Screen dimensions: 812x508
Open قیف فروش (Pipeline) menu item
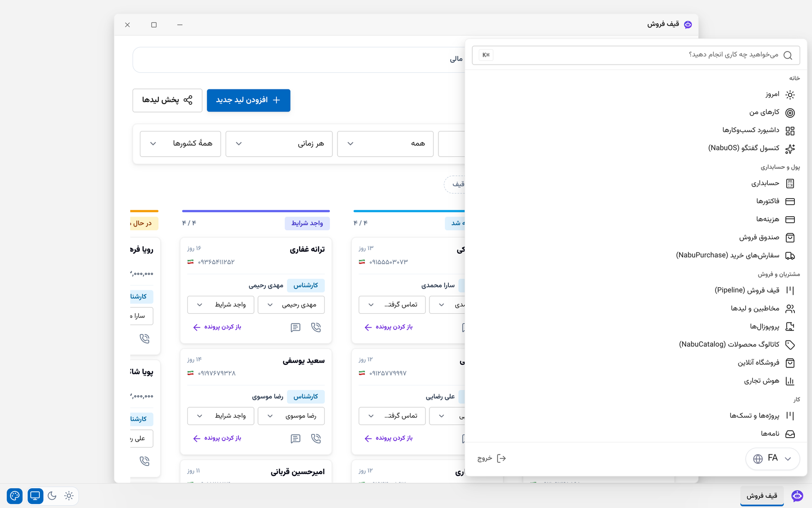pos(754,290)
